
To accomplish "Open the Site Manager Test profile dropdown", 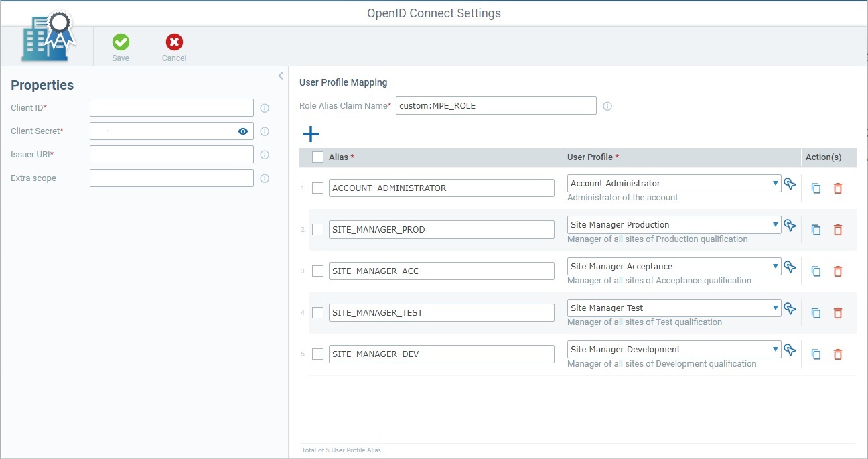I will click(674, 308).
